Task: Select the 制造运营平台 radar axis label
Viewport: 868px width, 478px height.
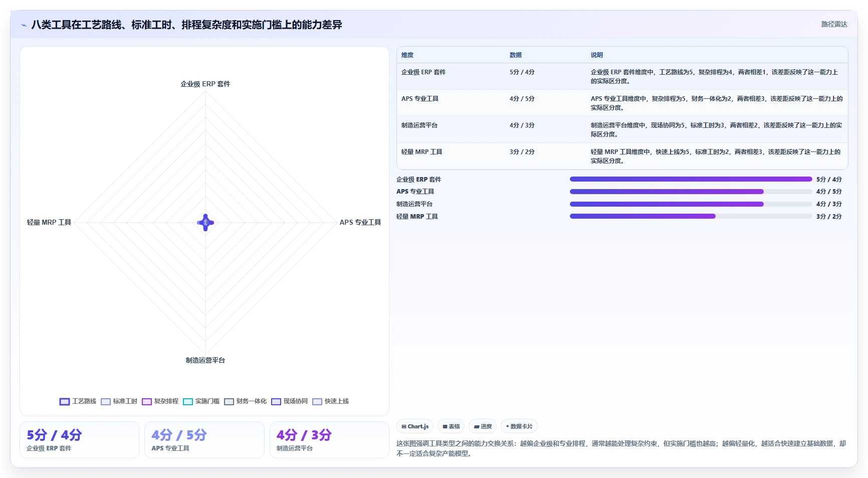Action: tap(205, 360)
